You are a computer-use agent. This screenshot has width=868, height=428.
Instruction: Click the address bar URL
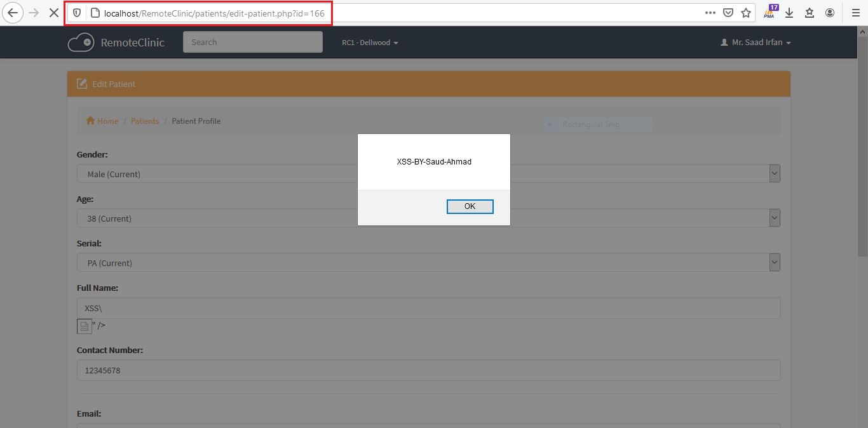214,13
